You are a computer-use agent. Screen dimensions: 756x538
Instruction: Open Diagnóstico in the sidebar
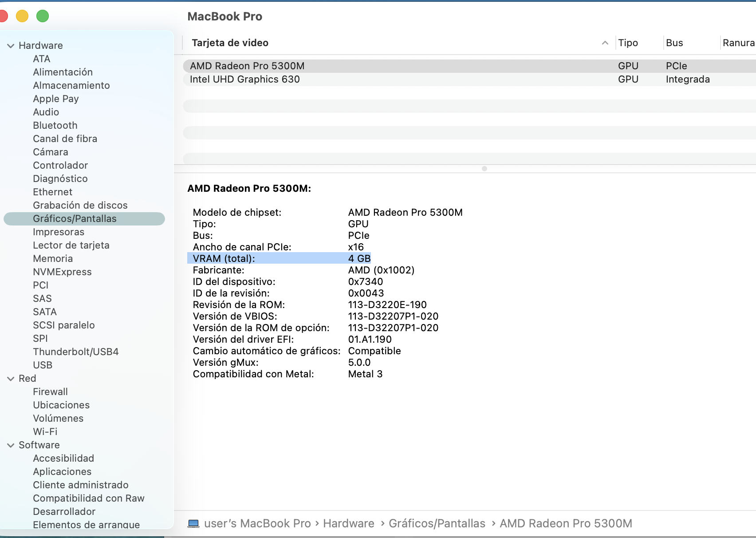60,179
